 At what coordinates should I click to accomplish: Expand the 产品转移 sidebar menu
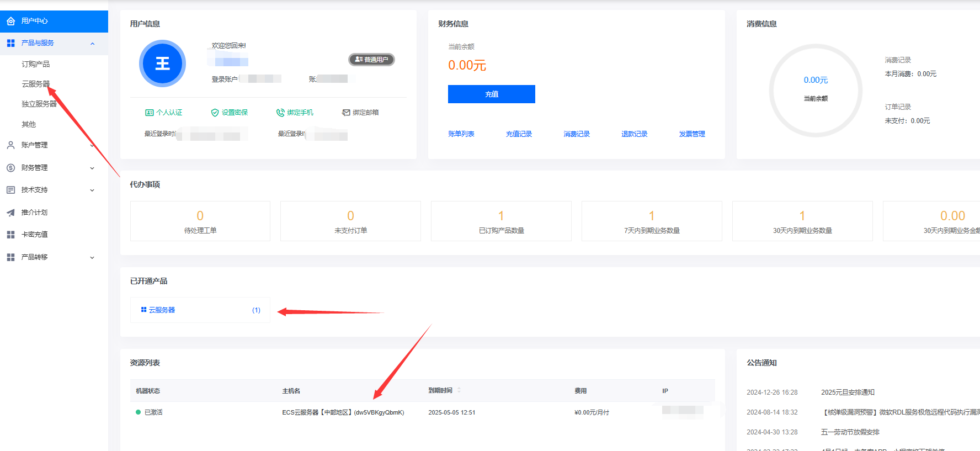[92, 257]
